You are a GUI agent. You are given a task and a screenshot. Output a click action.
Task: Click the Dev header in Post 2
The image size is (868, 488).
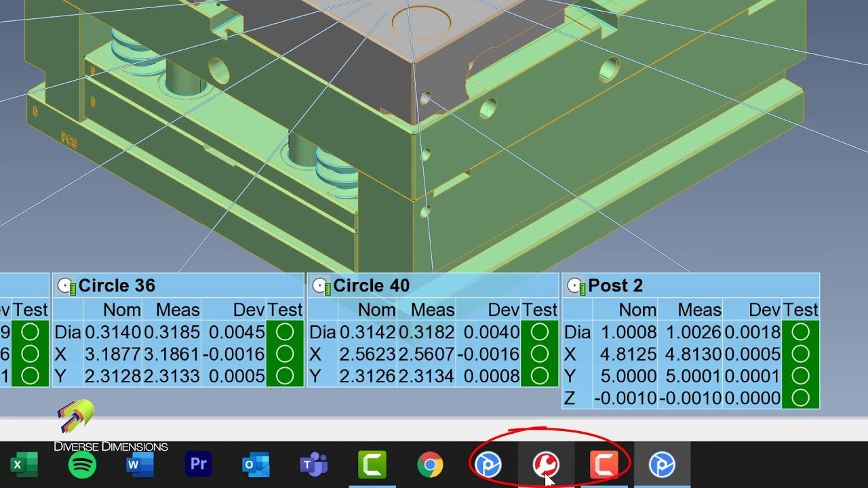(x=764, y=310)
